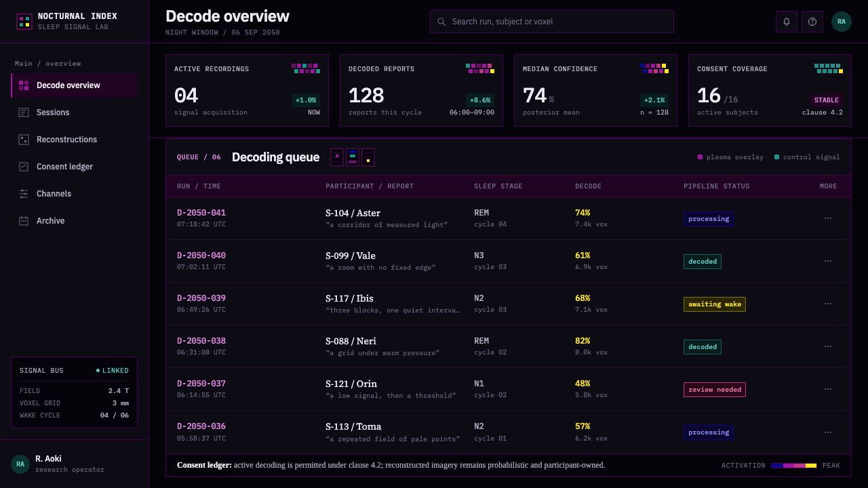Click the Reconstructions sidebar icon
Image resolution: width=868 pixels, height=488 pixels.
tap(24, 140)
